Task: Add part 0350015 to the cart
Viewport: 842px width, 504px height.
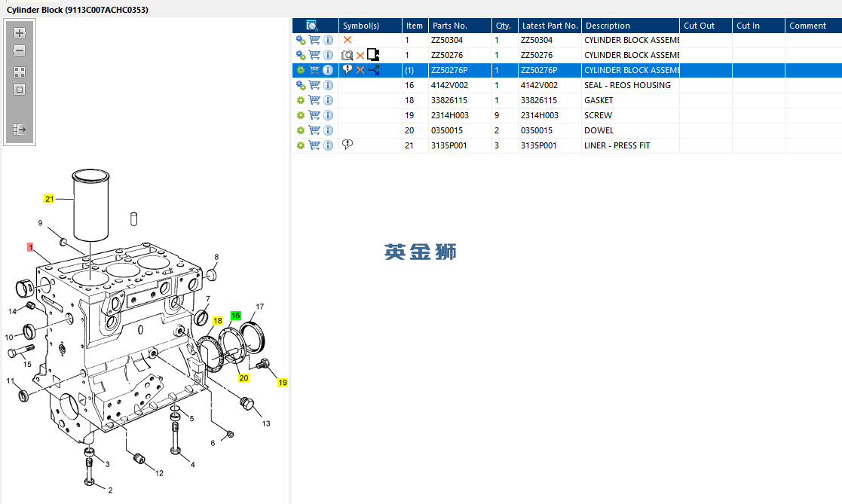Action: pos(314,130)
